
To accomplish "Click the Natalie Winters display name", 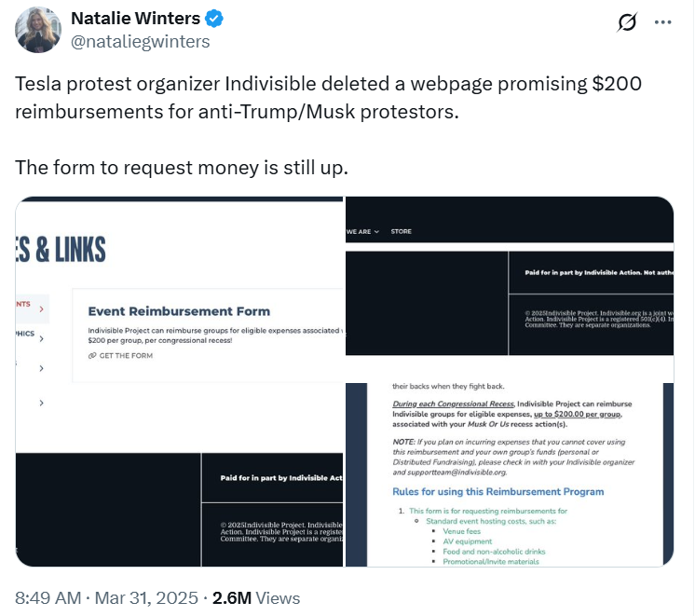I will click(x=136, y=20).
